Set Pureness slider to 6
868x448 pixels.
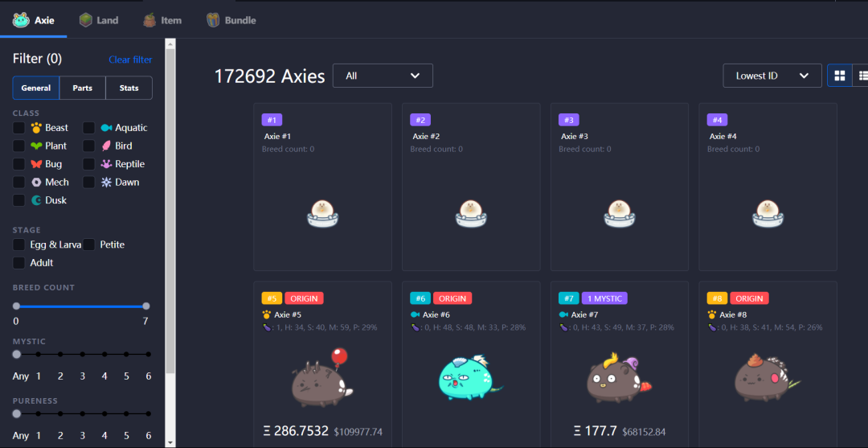tap(149, 413)
